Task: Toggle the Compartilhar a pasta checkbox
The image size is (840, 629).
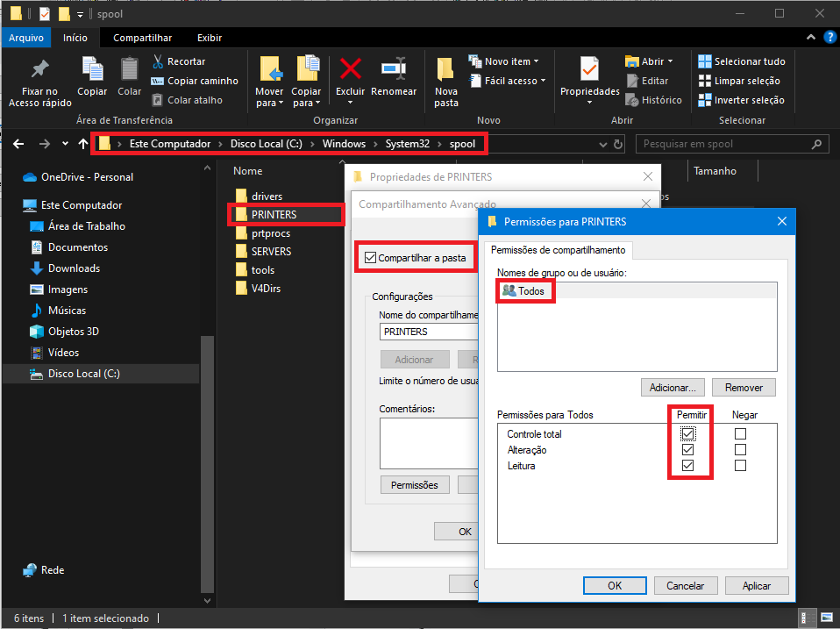Action: click(x=370, y=258)
